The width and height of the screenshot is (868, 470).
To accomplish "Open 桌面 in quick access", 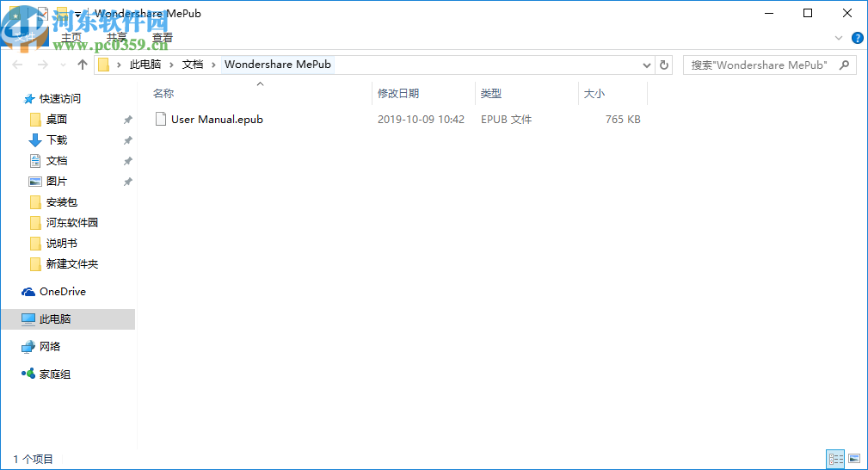I will 57,119.
